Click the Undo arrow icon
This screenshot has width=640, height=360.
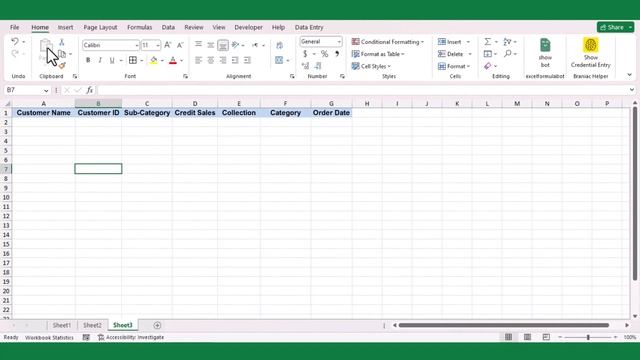(15, 42)
